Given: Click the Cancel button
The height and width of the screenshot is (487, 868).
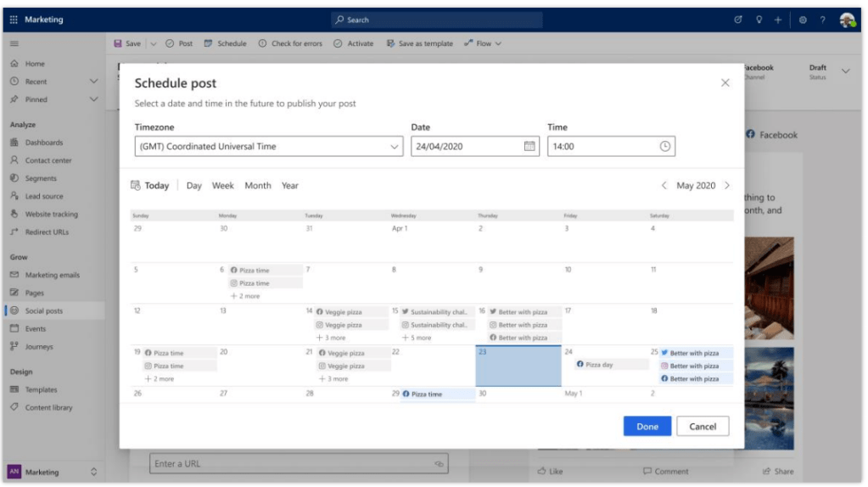Looking at the screenshot, I should (703, 427).
